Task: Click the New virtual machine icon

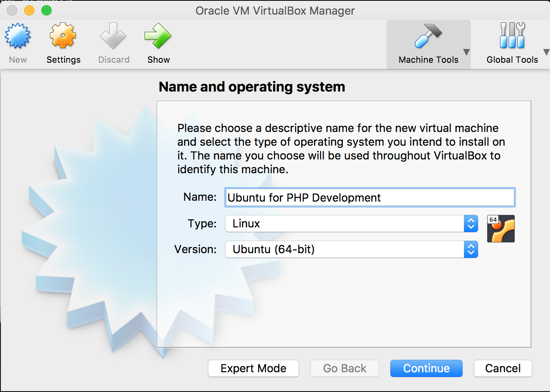Action: coord(18,36)
